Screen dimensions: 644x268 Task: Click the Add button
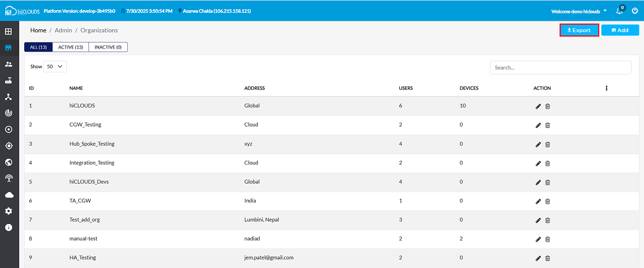click(x=620, y=30)
